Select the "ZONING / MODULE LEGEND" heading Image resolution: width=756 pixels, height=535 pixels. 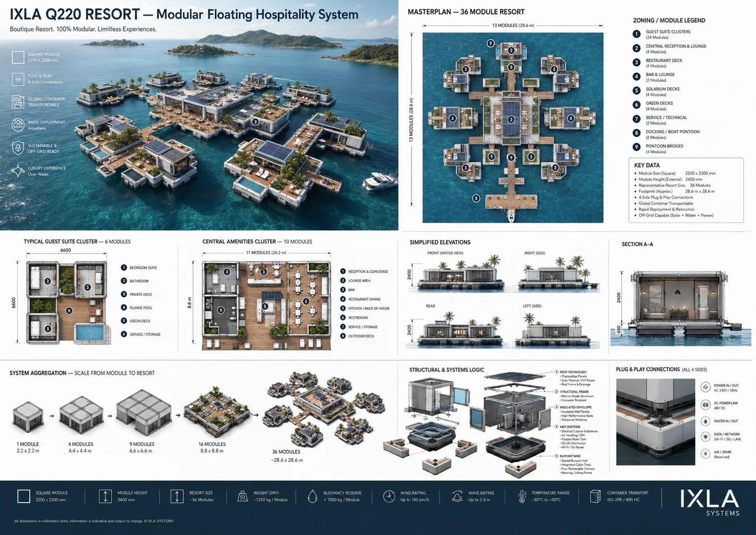point(669,20)
